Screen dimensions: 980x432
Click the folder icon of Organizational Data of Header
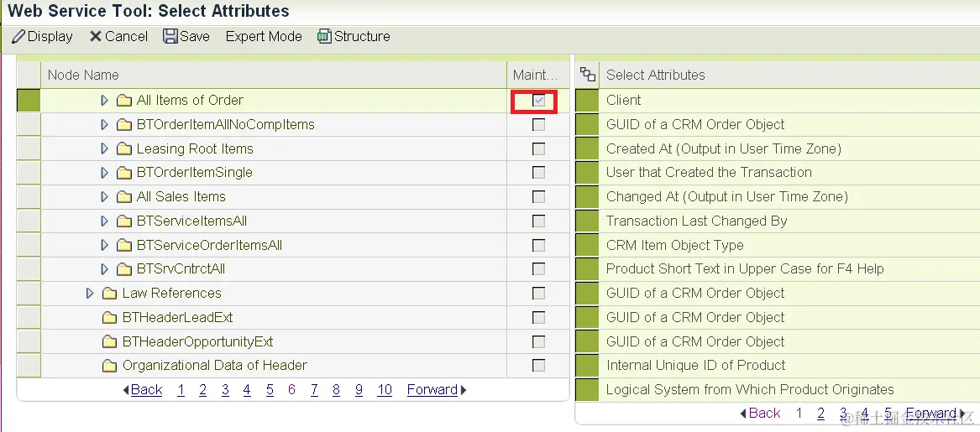tap(110, 366)
